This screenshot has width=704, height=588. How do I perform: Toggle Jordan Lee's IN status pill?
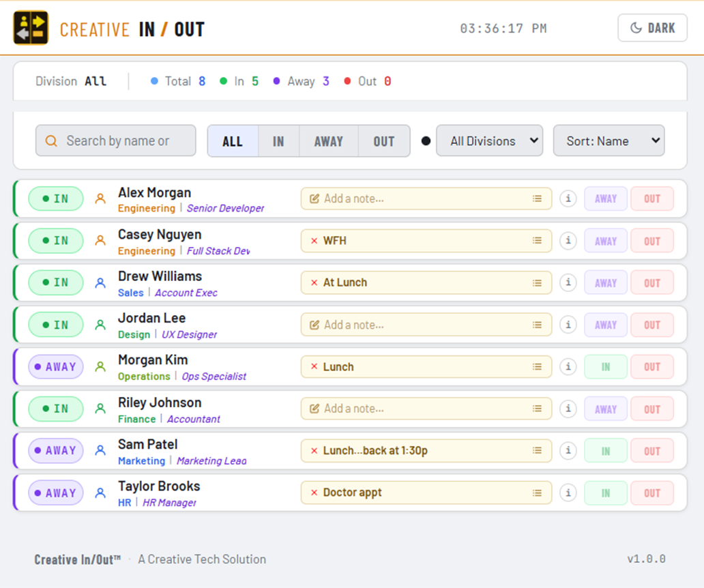coord(56,325)
